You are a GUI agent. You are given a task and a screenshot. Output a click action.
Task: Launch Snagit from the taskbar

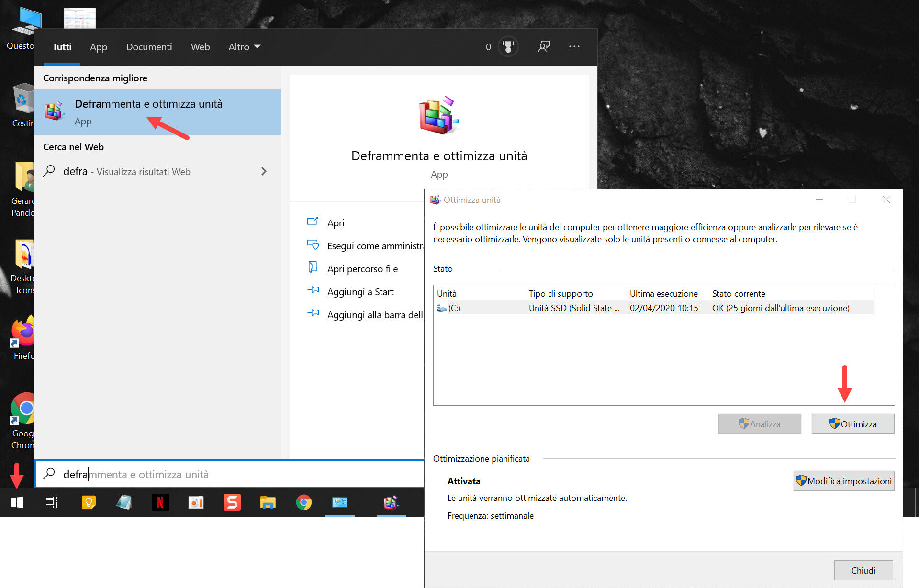(232, 502)
